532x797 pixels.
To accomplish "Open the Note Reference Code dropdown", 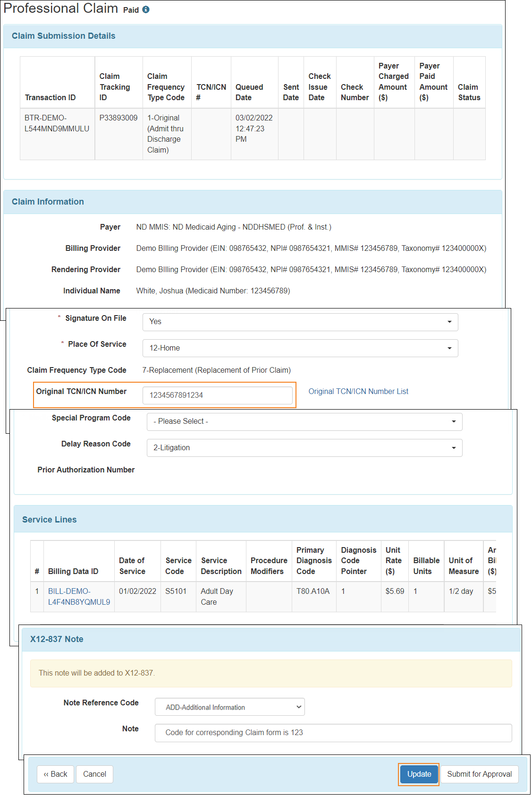I will coord(229,707).
